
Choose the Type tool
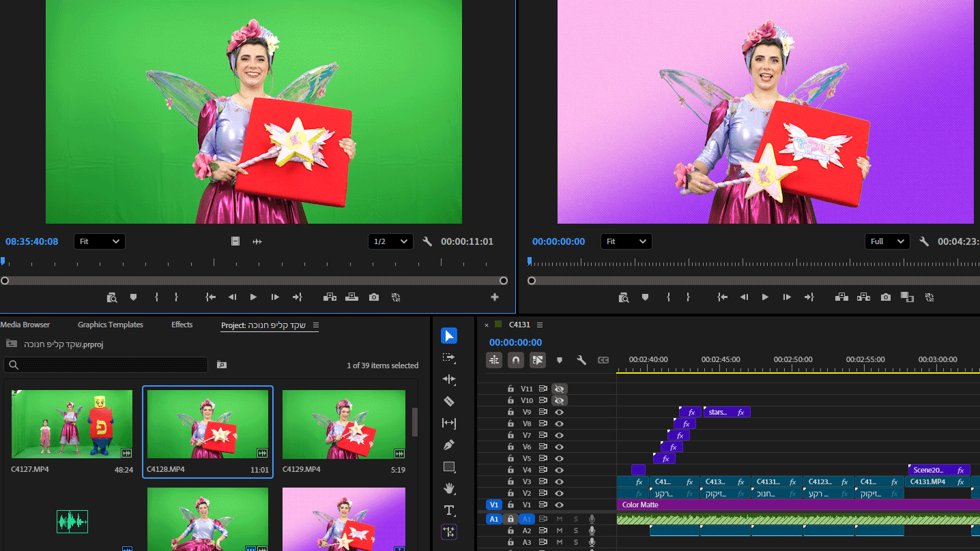(x=448, y=510)
